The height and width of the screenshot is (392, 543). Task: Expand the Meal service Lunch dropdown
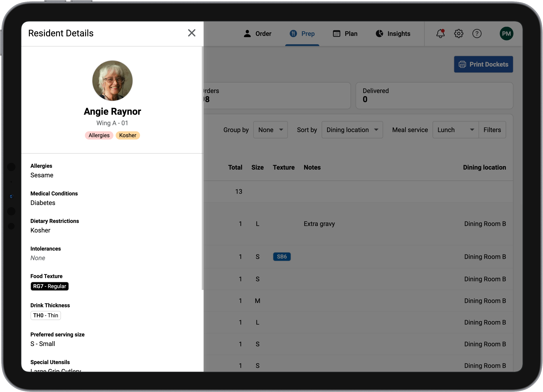[455, 130]
